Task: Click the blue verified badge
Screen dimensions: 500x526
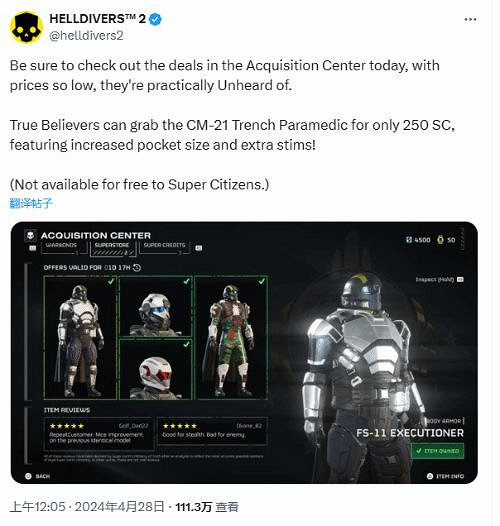Action: 155,19
